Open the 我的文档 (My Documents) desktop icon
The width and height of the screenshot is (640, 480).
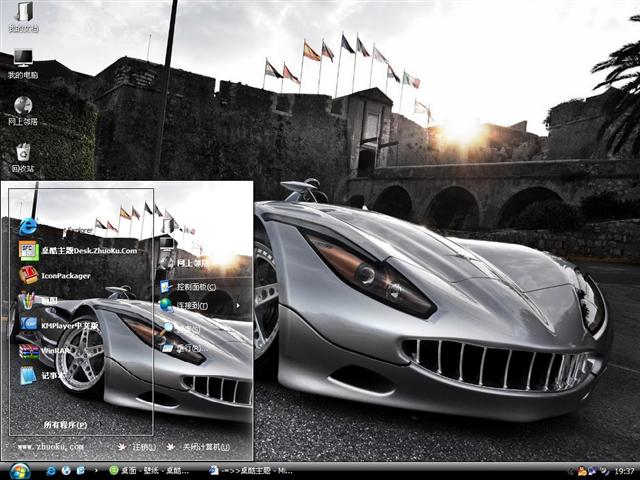23,13
